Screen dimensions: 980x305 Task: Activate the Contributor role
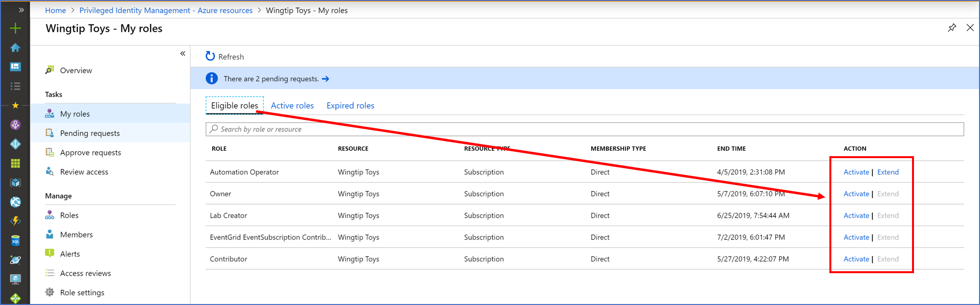856,259
